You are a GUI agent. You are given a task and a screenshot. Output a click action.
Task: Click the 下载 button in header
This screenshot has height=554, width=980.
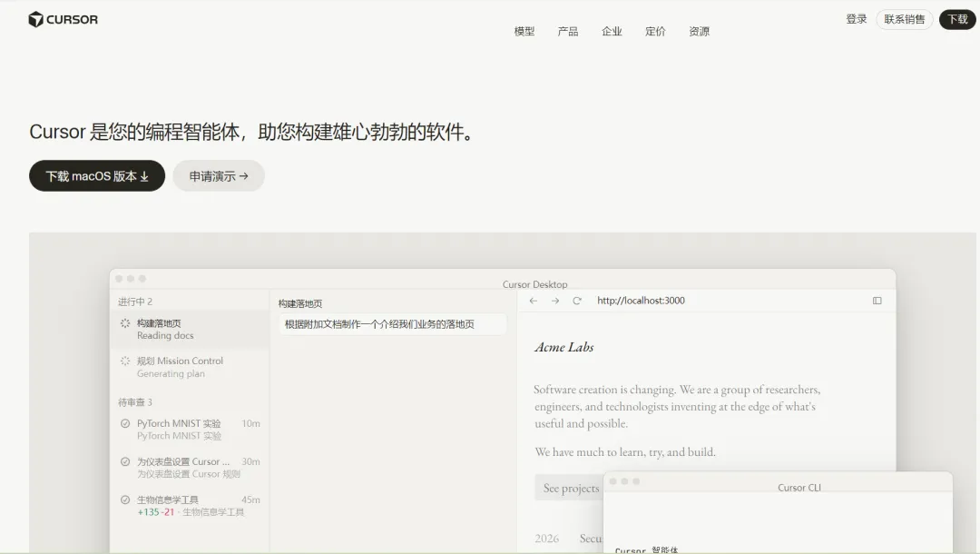[957, 19]
